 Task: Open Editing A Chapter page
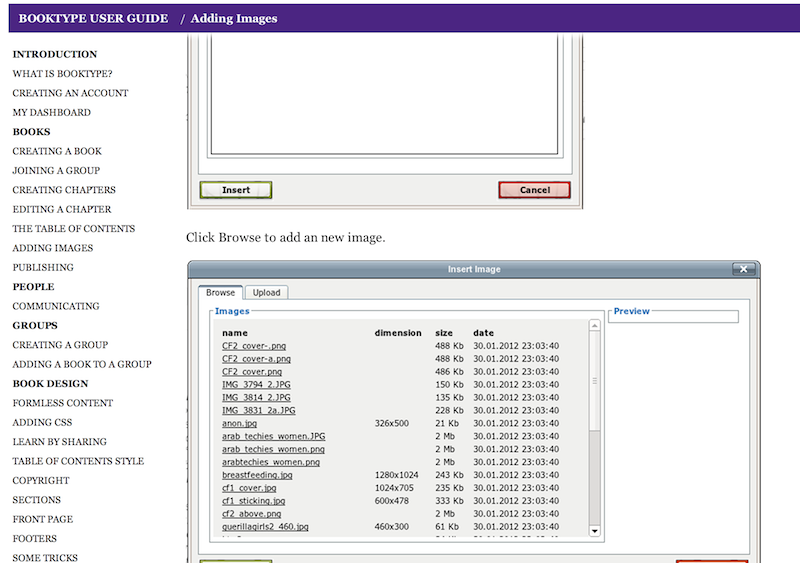point(62,209)
